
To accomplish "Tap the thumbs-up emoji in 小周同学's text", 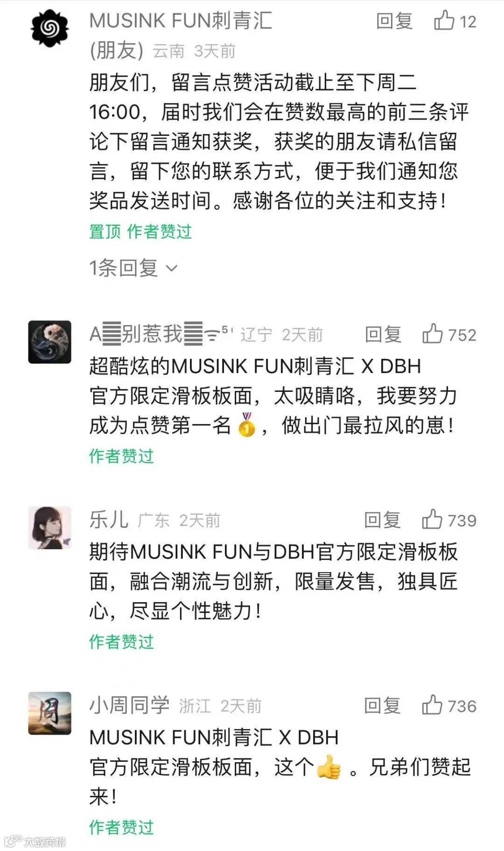I will point(329,767).
